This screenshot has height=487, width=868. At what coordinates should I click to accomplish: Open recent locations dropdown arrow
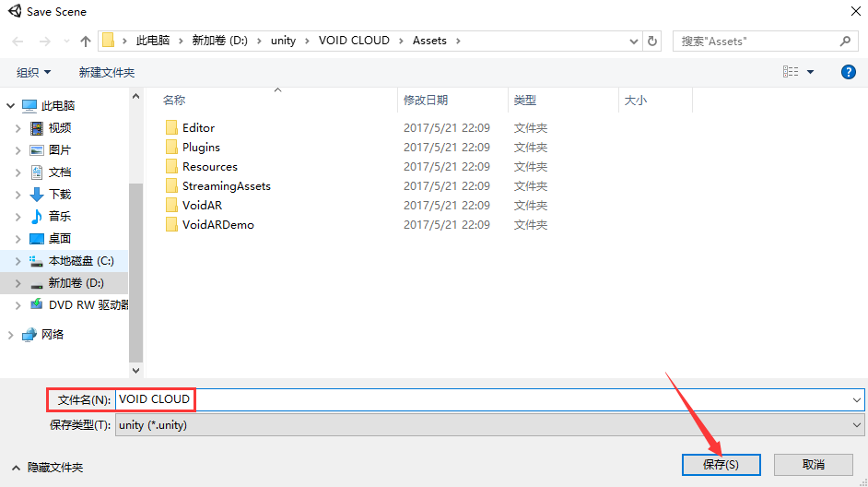coord(634,41)
